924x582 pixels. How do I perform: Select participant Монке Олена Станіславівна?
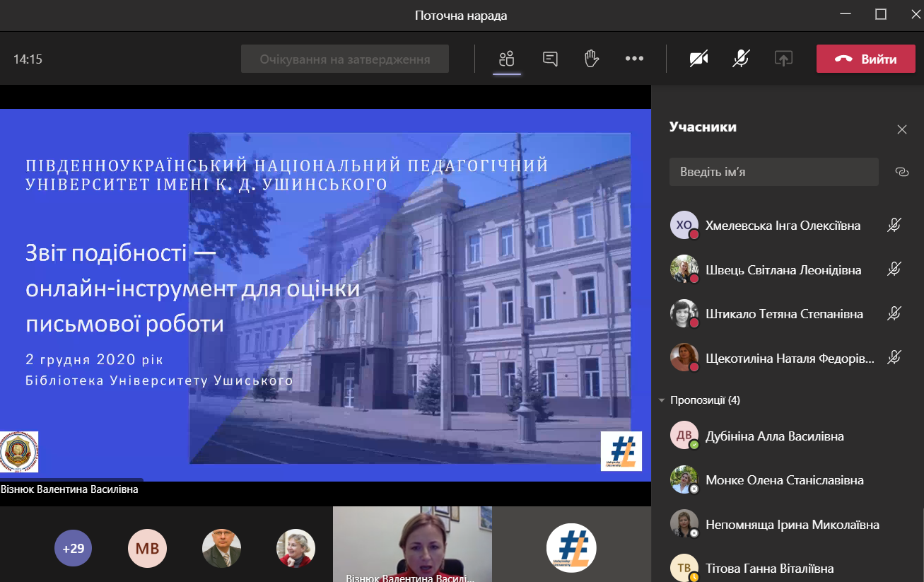click(784, 480)
